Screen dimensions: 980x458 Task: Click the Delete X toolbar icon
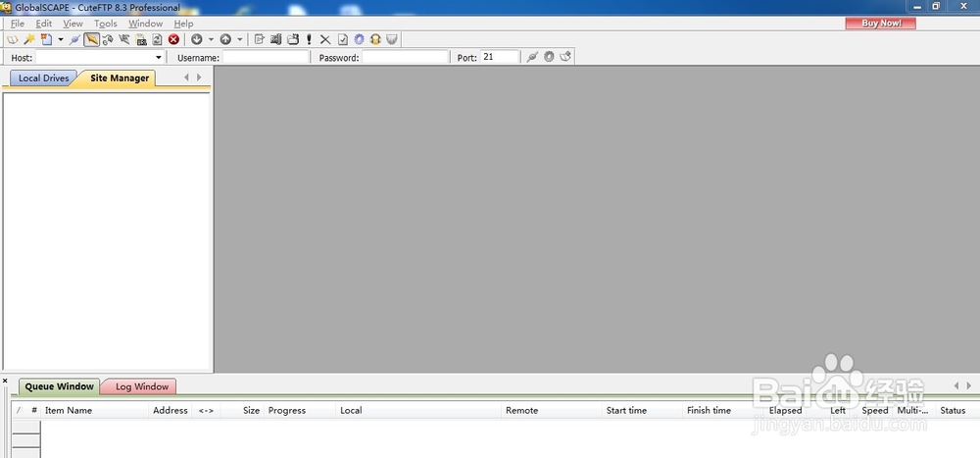click(x=325, y=39)
